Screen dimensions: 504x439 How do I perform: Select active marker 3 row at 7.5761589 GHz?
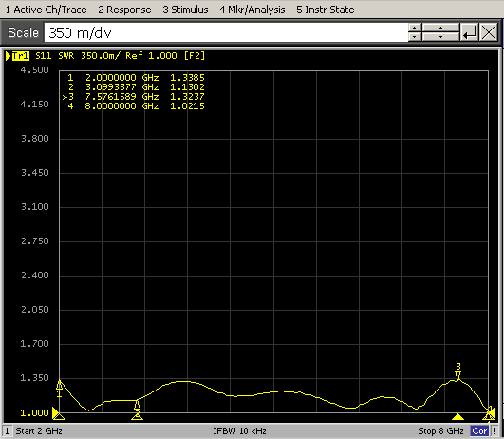pos(134,97)
